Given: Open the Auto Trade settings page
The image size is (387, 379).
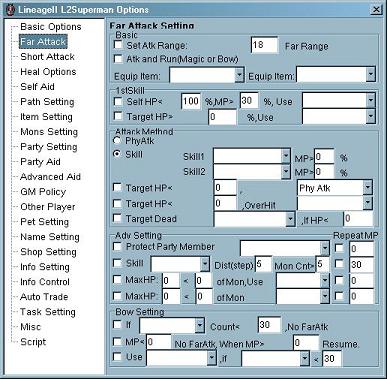Looking at the screenshot, I should (x=44, y=297).
